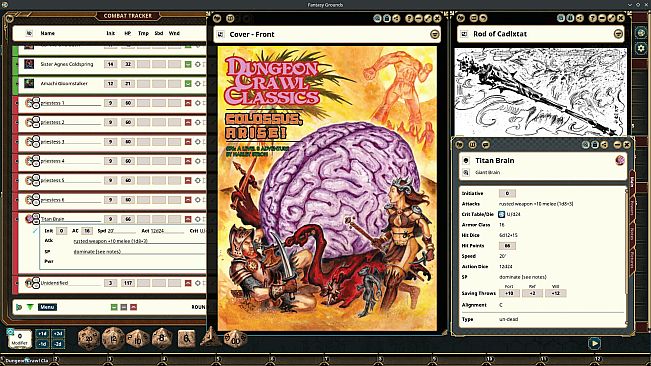Click the play button at bottom right

tap(594, 343)
